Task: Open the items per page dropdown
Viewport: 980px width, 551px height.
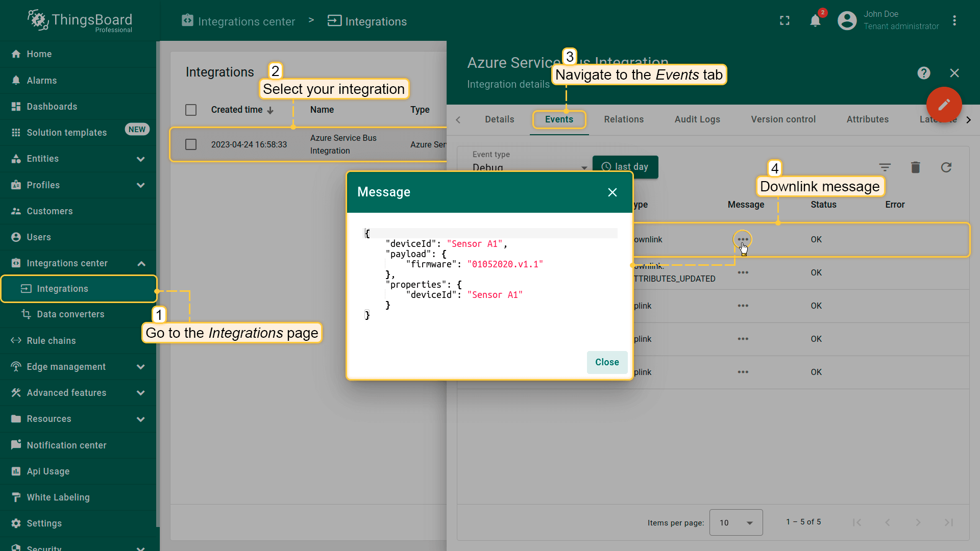Action: (x=736, y=522)
